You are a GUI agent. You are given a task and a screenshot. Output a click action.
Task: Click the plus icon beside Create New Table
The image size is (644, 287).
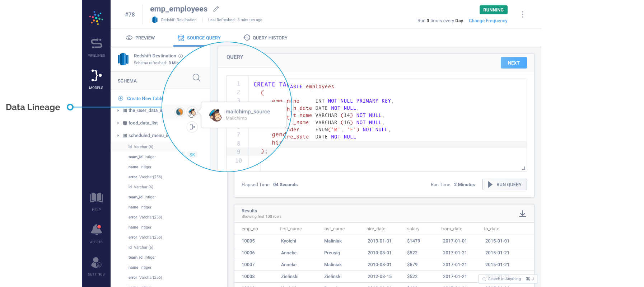pyautogui.click(x=121, y=98)
